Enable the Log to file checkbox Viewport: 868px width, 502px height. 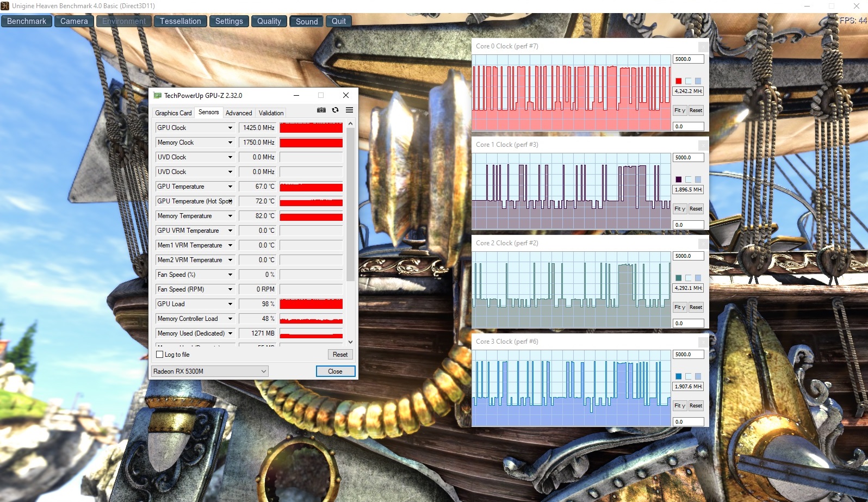click(x=159, y=355)
